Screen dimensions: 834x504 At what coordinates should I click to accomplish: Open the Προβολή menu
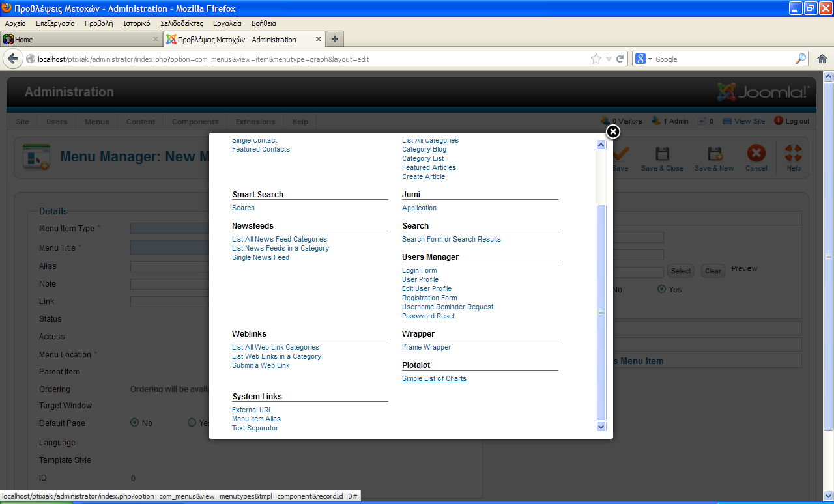click(99, 23)
